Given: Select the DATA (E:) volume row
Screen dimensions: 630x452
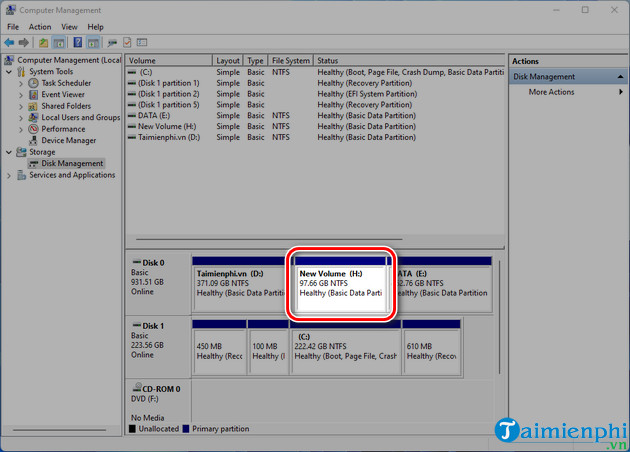Looking at the screenshot, I should click(315, 116).
